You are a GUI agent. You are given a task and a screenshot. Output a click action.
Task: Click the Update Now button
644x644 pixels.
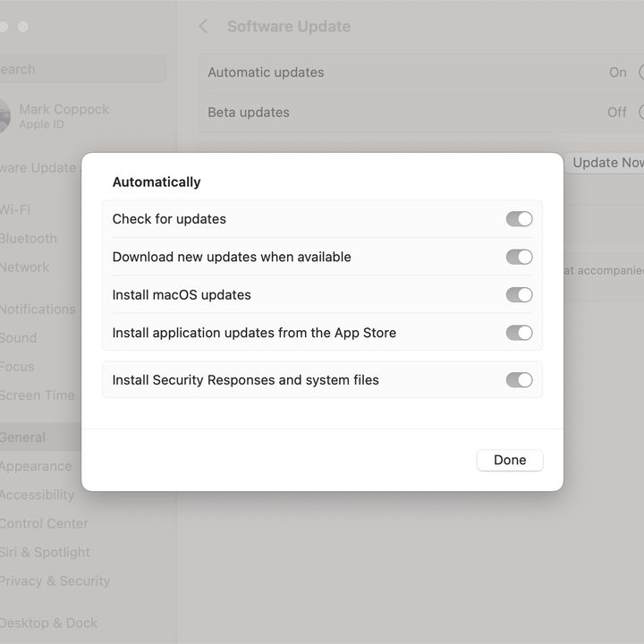[605, 163]
